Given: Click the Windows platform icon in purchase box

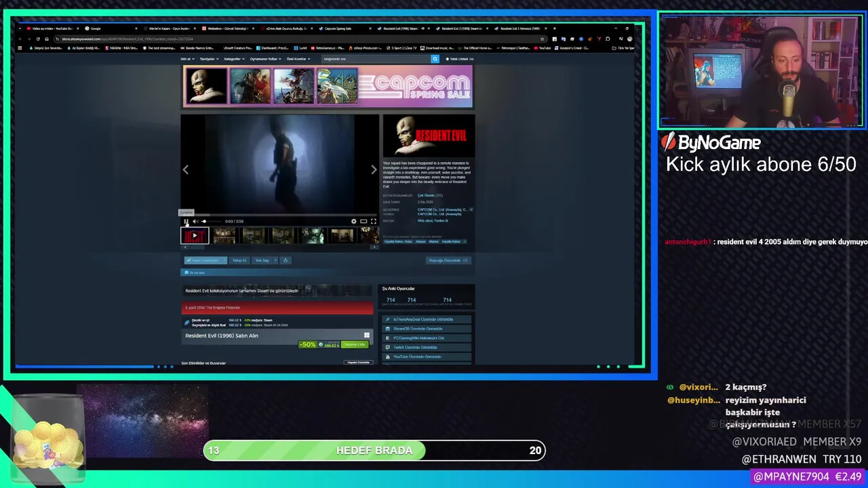Looking at the screenshot, I should point(367,335).
